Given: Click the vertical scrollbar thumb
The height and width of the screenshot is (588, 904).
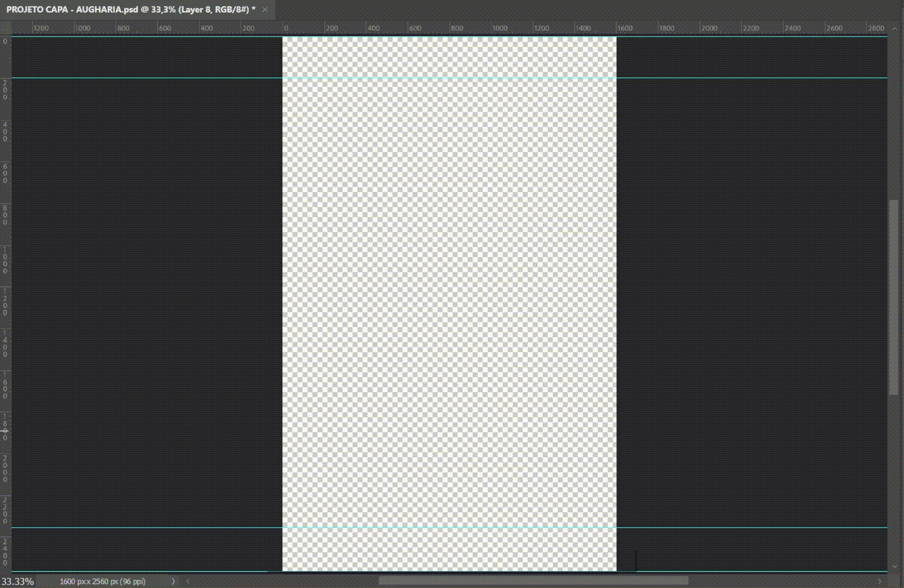Looking at the screenshot, I should [894, 297].
